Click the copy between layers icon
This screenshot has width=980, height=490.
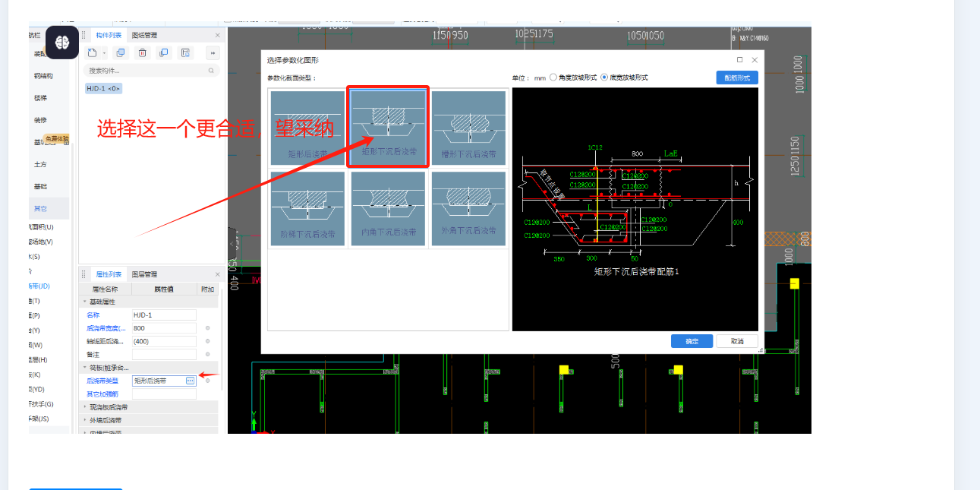[163, 52]
